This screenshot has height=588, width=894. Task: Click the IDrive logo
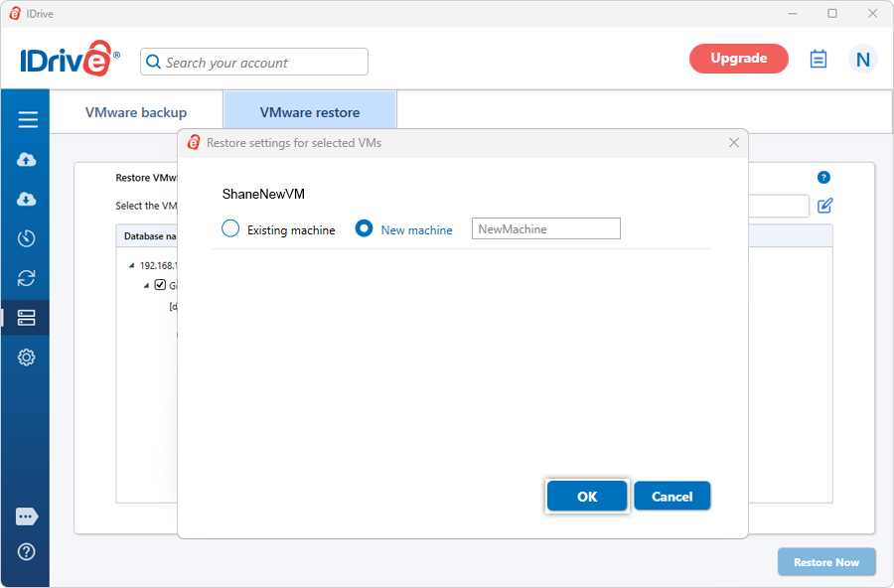click(70, 59)
